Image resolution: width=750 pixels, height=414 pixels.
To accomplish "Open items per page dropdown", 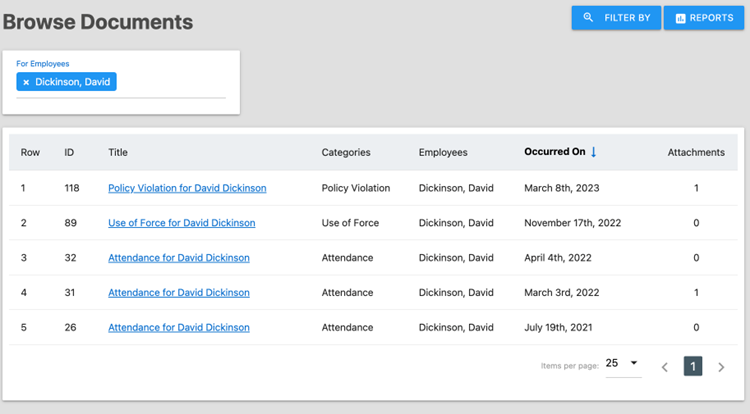I will [x=624, y=363].
